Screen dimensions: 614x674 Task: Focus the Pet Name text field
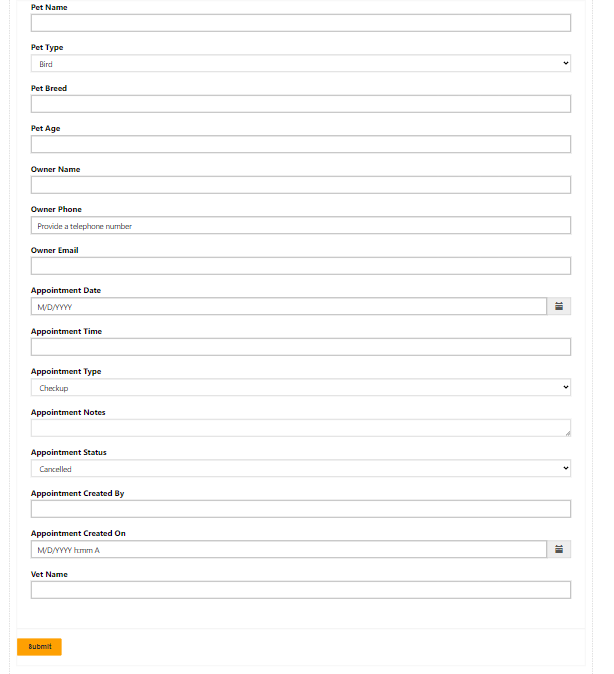(301, 23)
